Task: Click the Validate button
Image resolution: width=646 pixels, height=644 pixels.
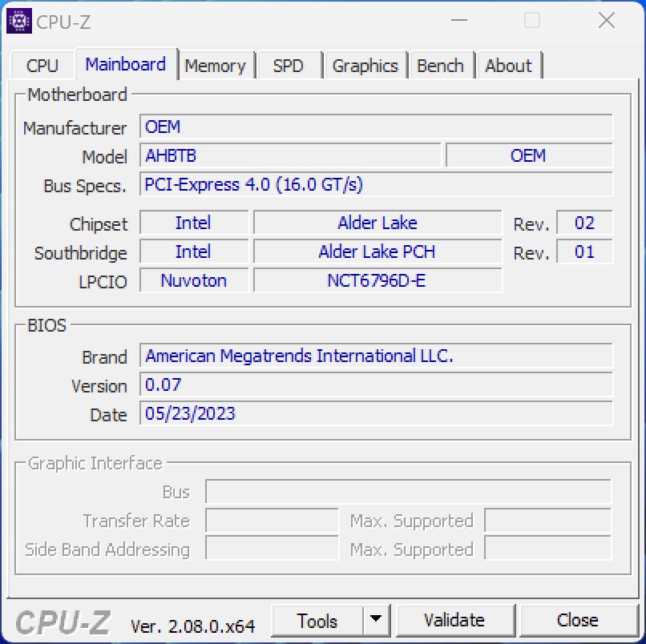Action: (454, 620)
